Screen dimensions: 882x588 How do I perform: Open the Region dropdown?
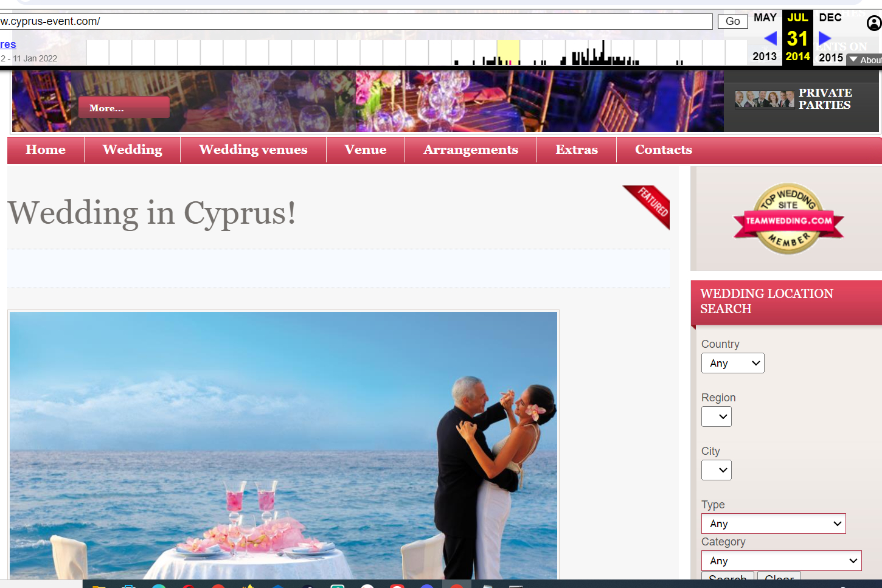716,417
